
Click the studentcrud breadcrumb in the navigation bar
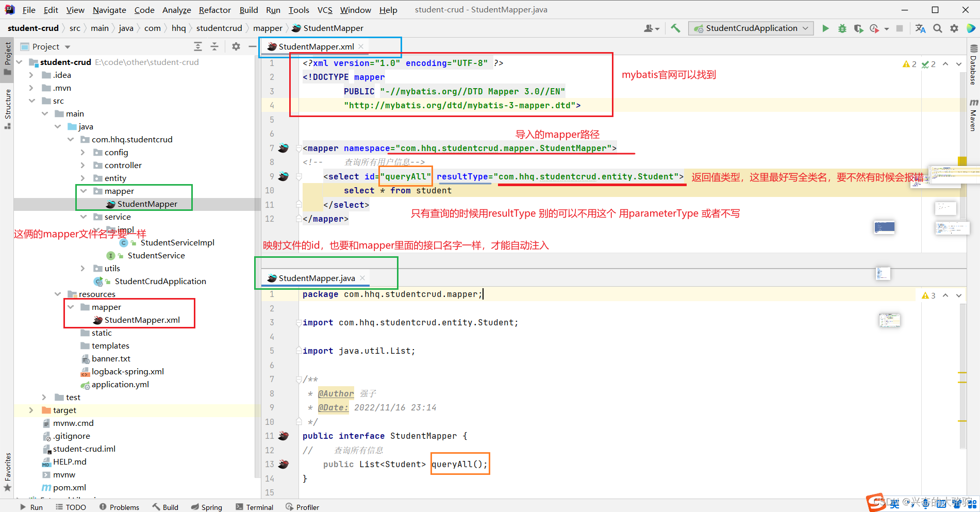point(219,28)
